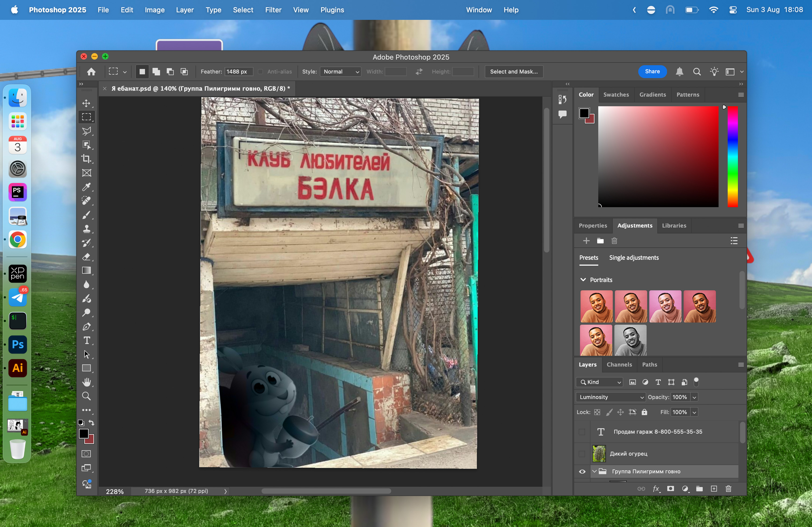Select the Eraser tool
This screenshot has width=812, height=527.
tap(86, 257)
